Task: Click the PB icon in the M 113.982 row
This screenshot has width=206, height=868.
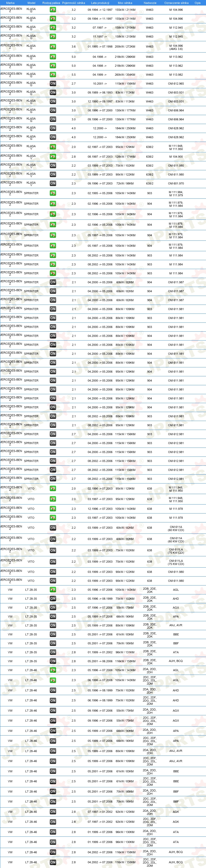Action: click(53, 75)
